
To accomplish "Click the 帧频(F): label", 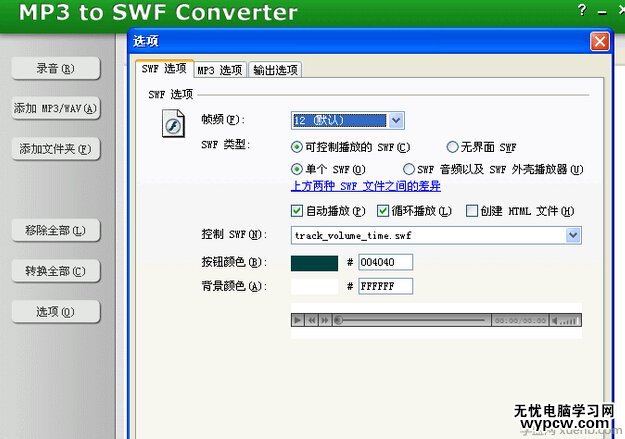I will [x=223, y=119].
